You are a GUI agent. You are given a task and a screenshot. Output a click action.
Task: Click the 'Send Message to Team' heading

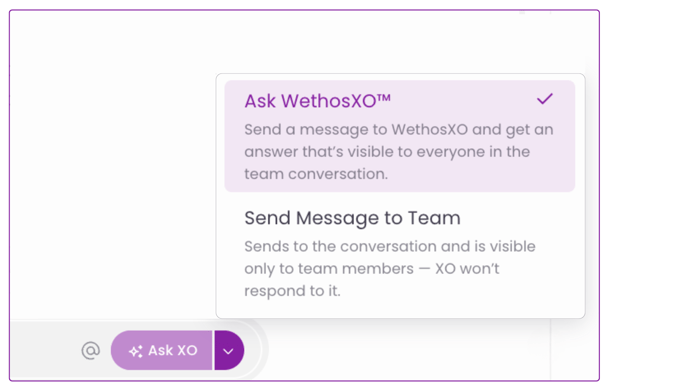[x=352, y=218]
